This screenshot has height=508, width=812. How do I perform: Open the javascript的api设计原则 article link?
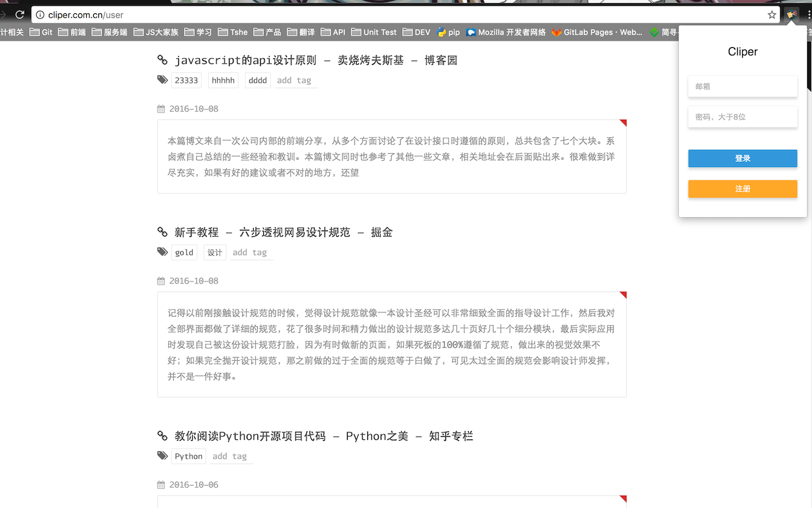[316, 60]
